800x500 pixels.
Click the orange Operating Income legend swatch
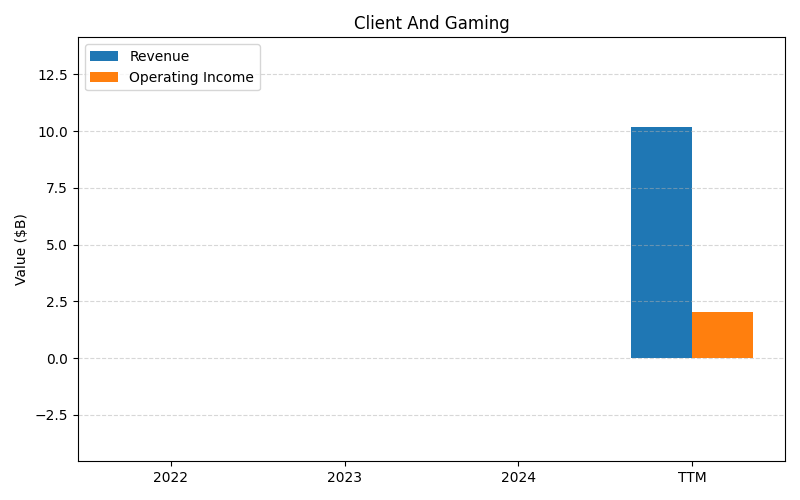104,77
